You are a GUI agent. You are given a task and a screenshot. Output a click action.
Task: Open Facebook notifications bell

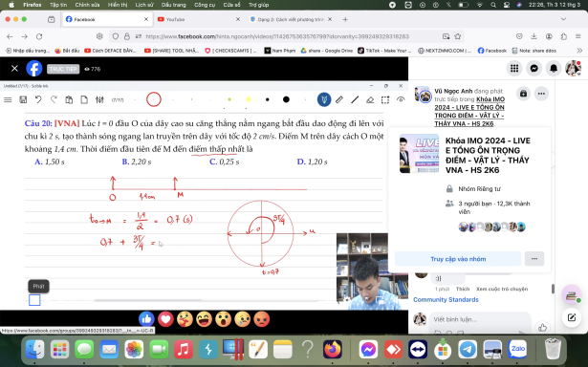(x=554, y=68)
